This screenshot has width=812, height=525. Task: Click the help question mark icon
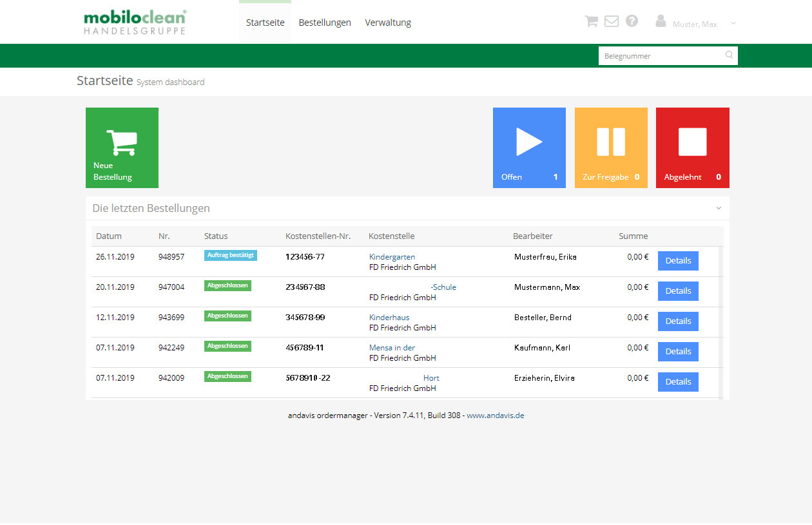632,21
